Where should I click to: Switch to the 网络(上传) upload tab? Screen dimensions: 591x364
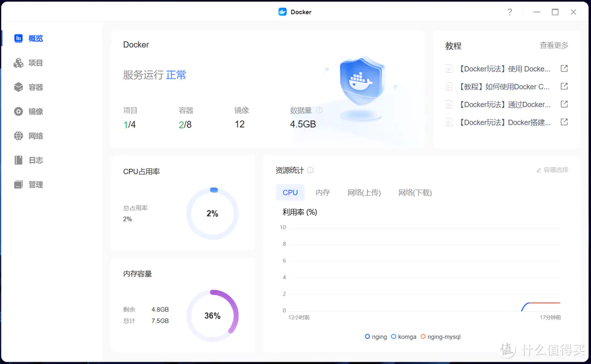[364, 192]
